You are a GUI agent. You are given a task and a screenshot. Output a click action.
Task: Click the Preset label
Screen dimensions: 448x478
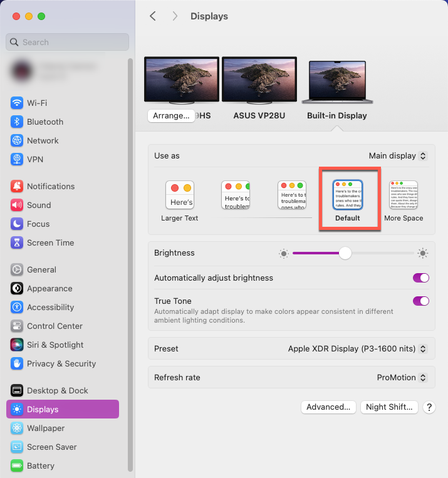pos(166,349)
